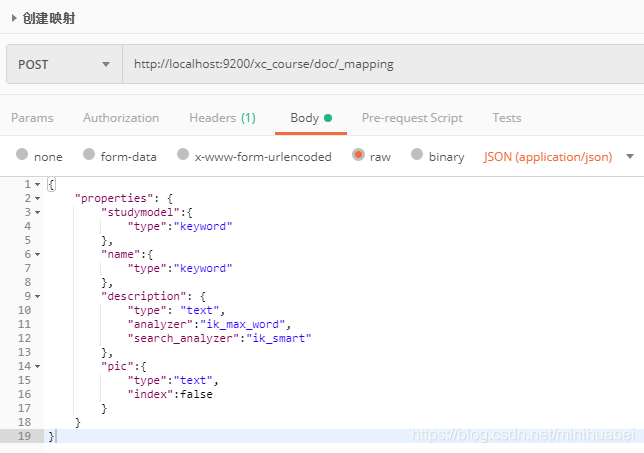The image size is (644, 453).
Task: Open the POST method dropdown
Action: click(x=64, y=64)
